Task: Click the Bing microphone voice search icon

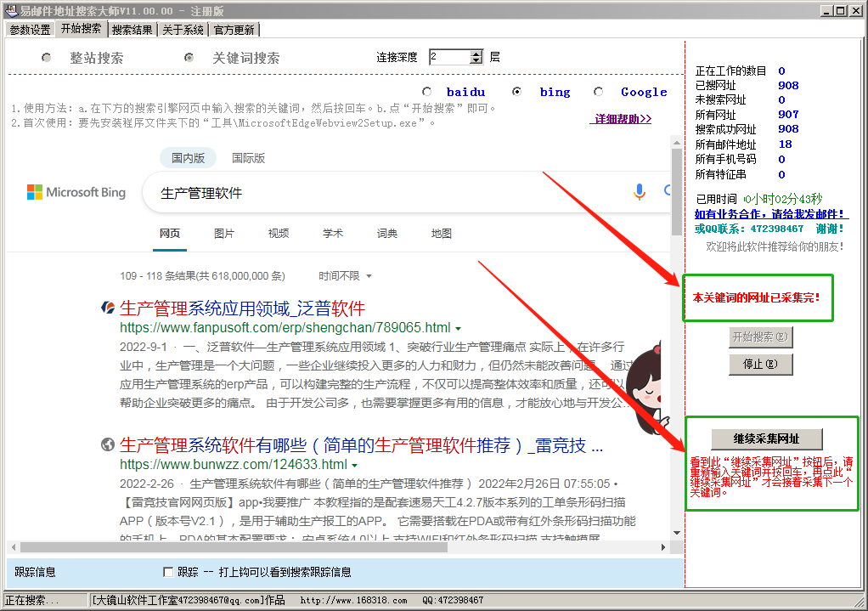Action: (x=640, y=192)
